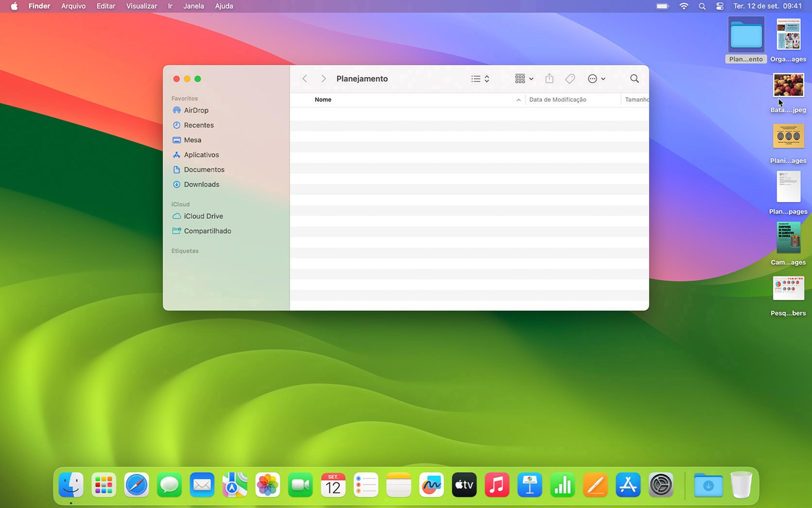812x508 pixels.
Task: Open the Editar menu
Action: (x=106, y=6)
